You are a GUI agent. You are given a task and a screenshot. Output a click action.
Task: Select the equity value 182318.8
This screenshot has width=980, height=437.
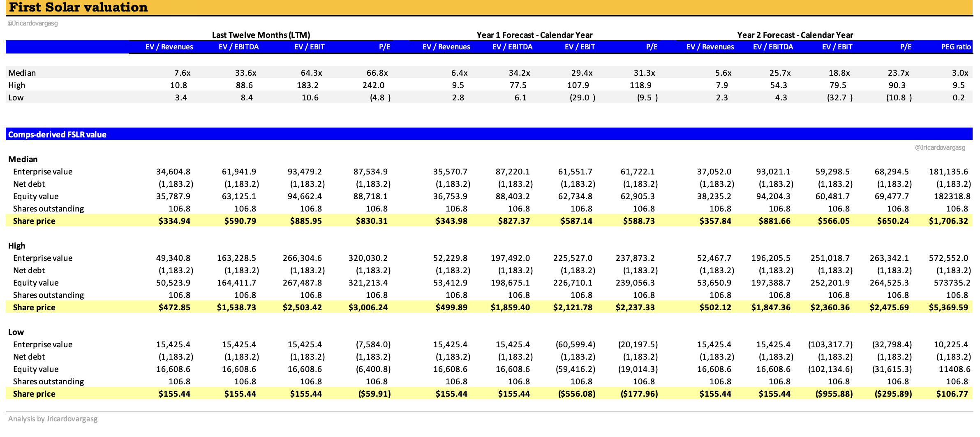(952, 196)
